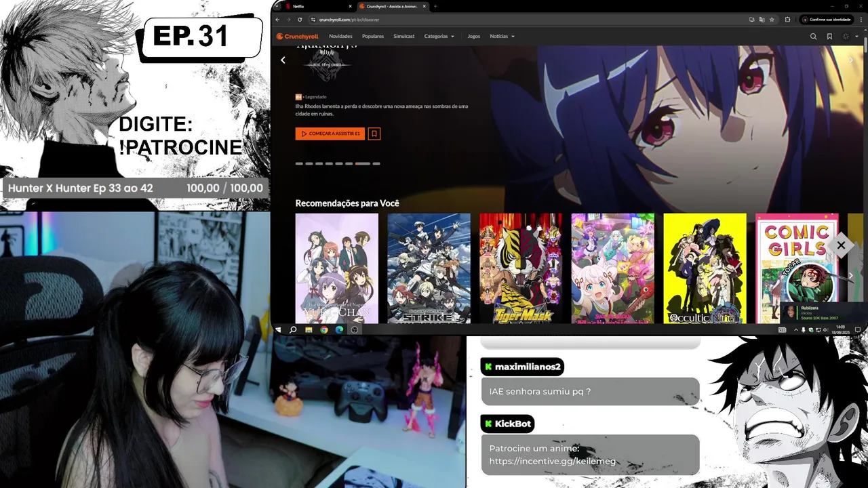
Task: Open Edge from the taskbar
Action: (x=339, y=329)
